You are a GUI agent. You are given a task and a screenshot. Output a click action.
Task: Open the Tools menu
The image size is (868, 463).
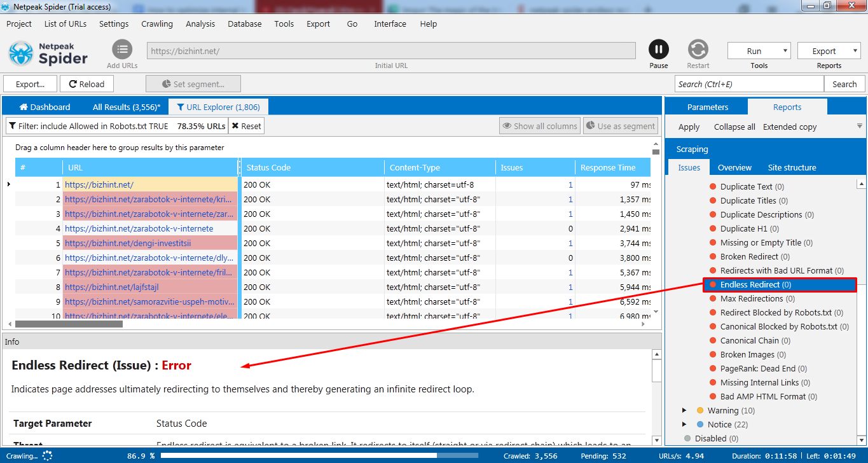click(x=284, y=24)
